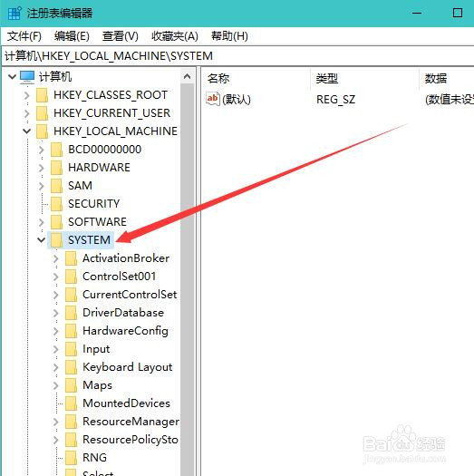Expand the ControlSet001 key

pos(56,277)
